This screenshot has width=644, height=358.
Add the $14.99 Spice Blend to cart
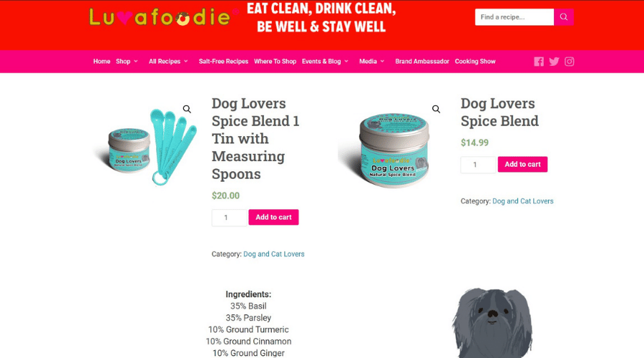point(522,164)
